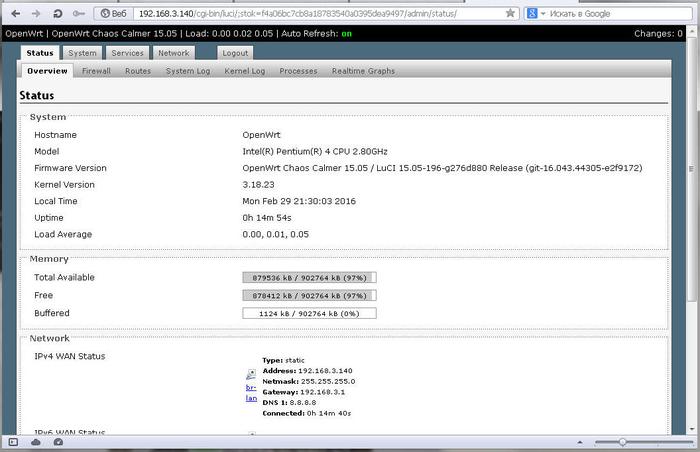Screen dimensions: 700x452
Task: Click the br-lan interface icon
Action: (x=251, y=373)
